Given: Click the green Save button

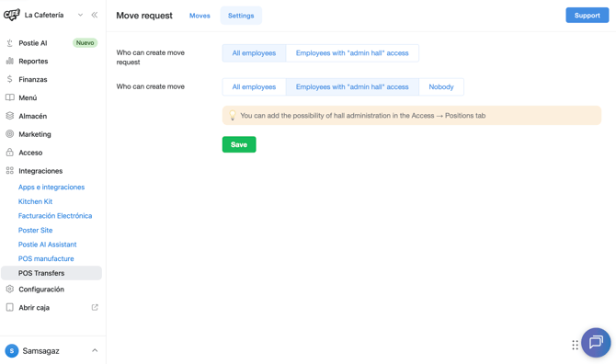Looking at the screenshot, I should pos(239,144).
